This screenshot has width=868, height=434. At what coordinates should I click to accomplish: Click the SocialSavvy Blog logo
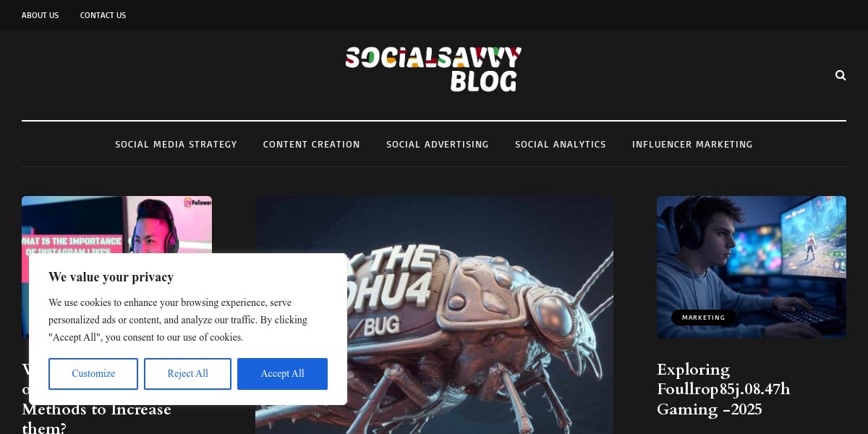point(433,69)
